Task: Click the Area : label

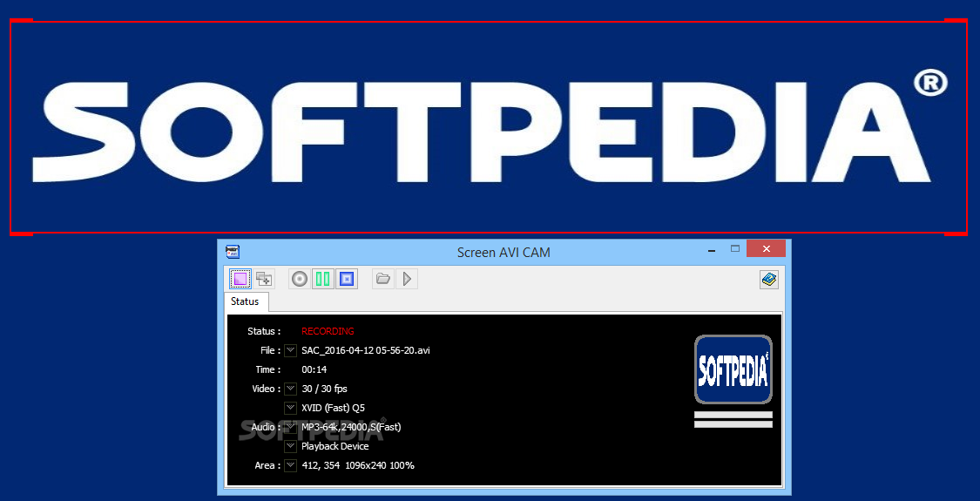Action: (268, 466)
